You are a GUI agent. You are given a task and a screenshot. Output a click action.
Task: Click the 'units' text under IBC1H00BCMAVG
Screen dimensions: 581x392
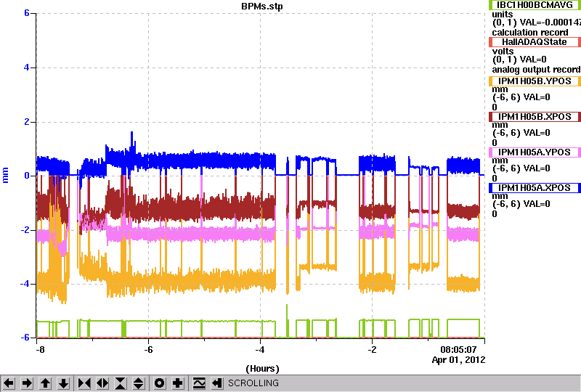pos(502,15)
